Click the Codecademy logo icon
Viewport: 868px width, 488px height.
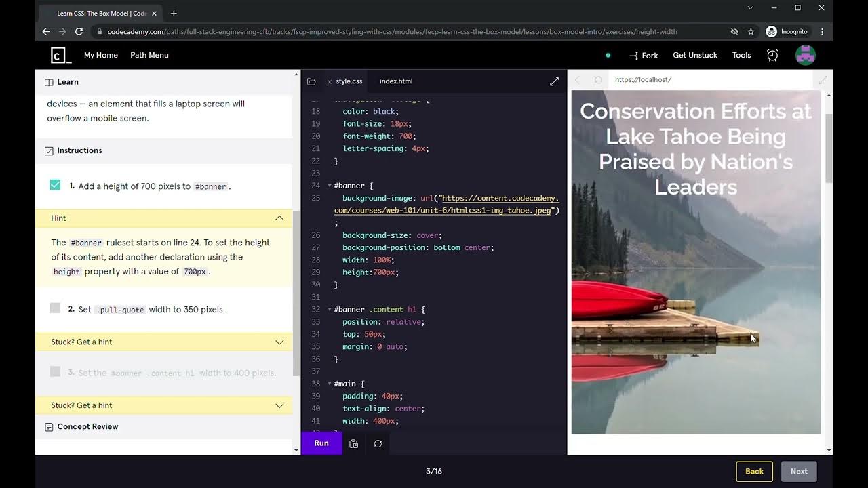[61, 56]
